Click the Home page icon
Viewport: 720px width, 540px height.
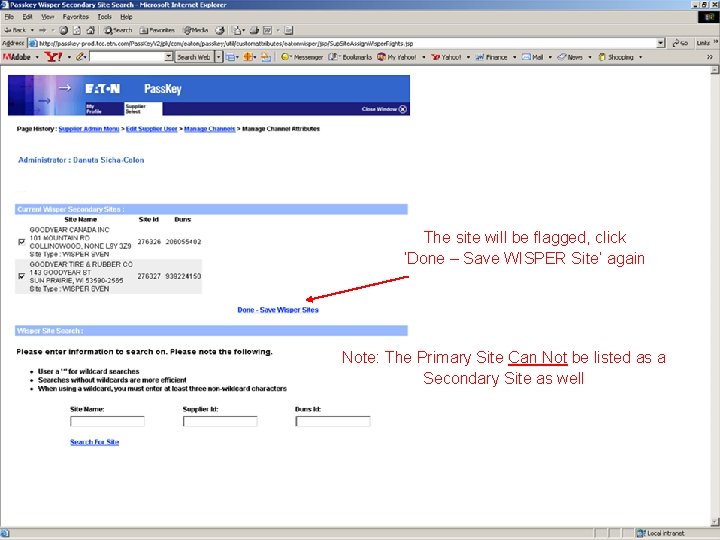pos(90,30)
